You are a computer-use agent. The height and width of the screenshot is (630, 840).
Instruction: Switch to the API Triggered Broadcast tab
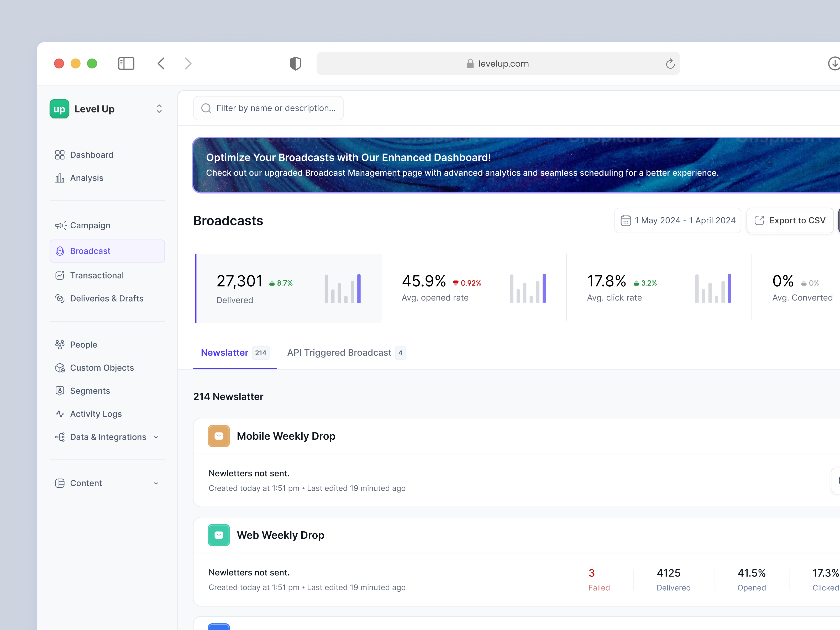coord(339,352)
